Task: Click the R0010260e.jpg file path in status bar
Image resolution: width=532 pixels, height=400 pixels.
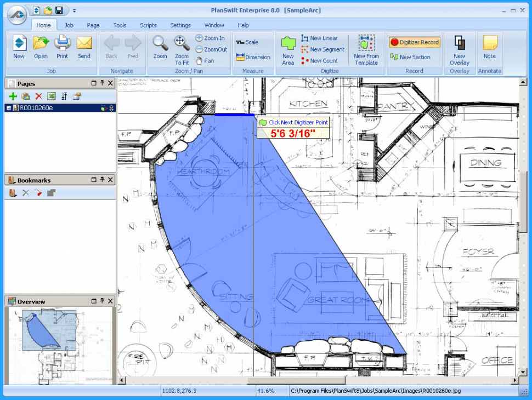Action: (x=376, y=391)
